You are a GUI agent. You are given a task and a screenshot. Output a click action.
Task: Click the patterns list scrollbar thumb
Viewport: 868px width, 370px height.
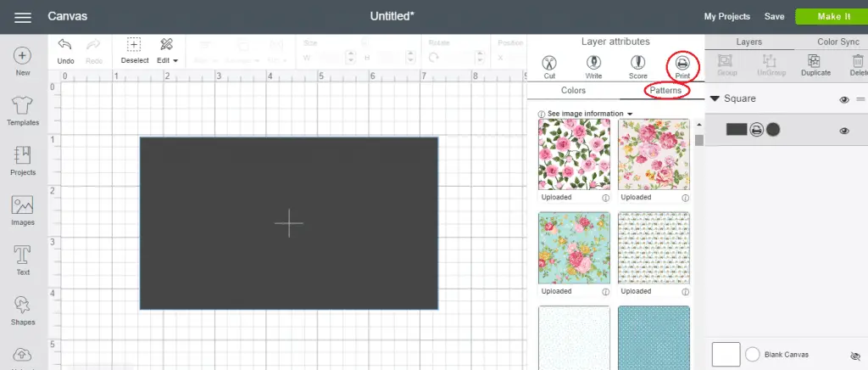699,140
